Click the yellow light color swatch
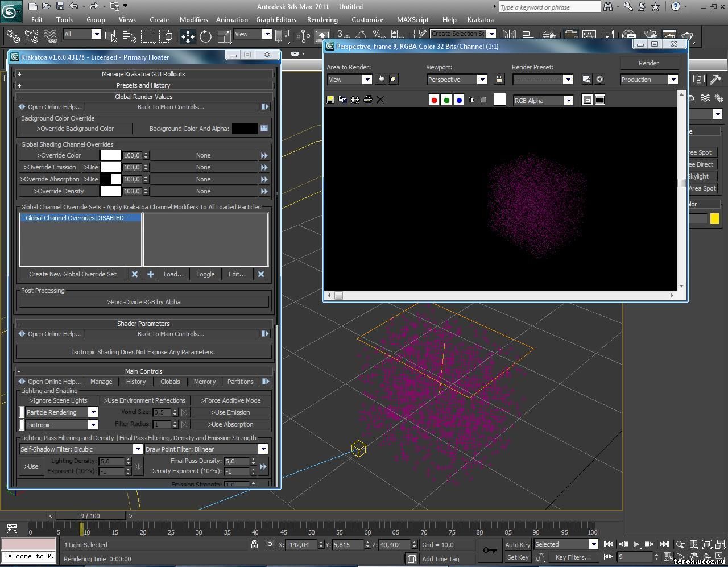This screenshot has height=567, width=728. [714, 218]
